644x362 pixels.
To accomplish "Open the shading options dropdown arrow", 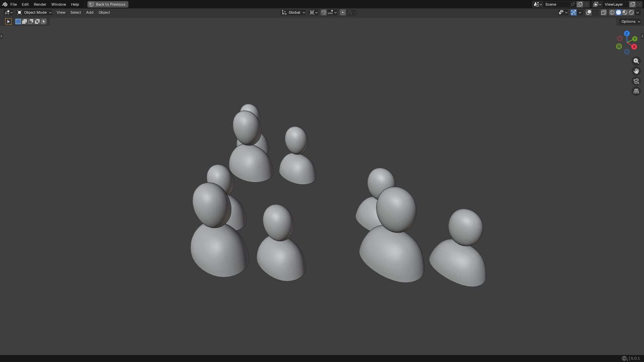I will (x=638, y=12).
